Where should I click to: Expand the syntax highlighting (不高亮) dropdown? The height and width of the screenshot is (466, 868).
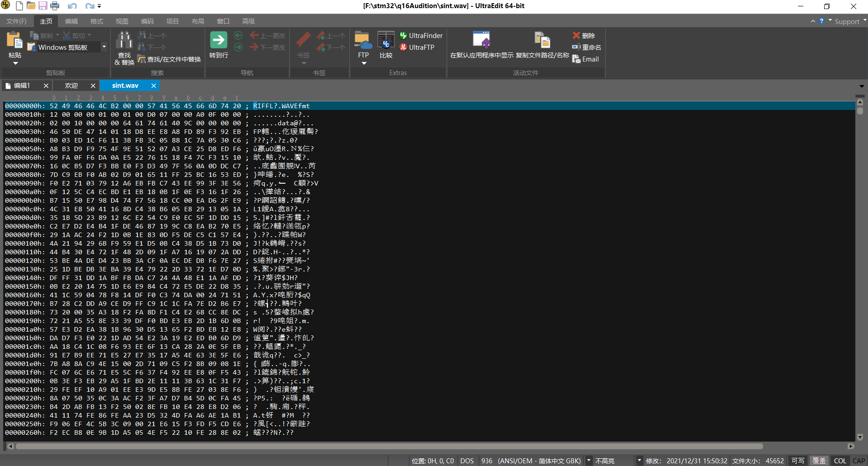(x=639, y=460)
